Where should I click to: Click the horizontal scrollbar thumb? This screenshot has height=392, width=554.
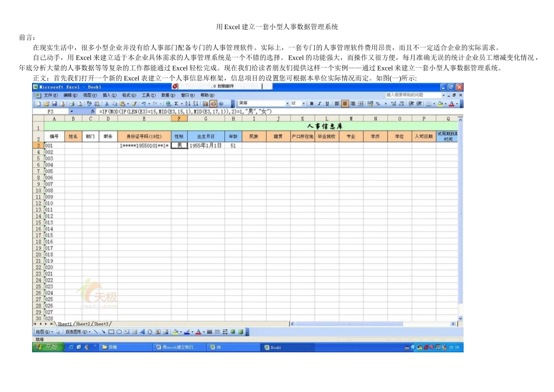pyautogui.click(x=349, y=324)
